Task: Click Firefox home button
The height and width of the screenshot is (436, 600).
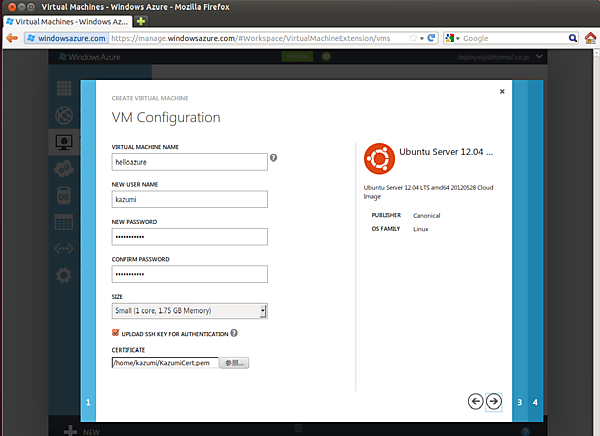Action: pyautogui.click(x=590, y=38)
